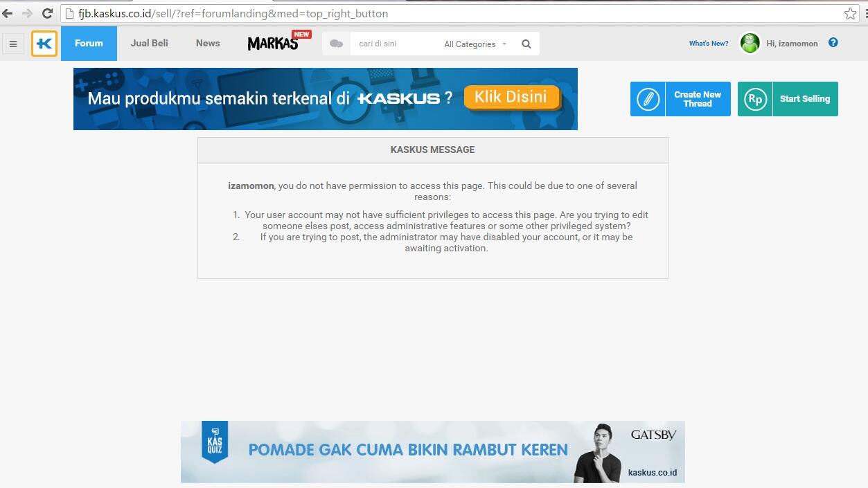Click the browser forward arrow
The width and height of the screenshot is (868, 488).
tap(27, 13)
